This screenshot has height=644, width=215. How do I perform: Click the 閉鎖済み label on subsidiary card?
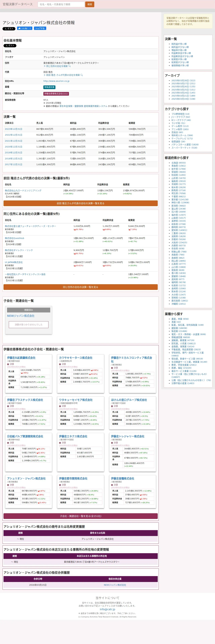[28, 310]
